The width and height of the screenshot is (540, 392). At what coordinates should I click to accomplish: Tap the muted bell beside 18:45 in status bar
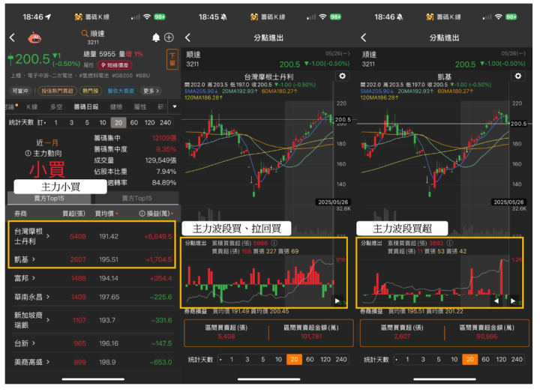click(x=223, y=16)
